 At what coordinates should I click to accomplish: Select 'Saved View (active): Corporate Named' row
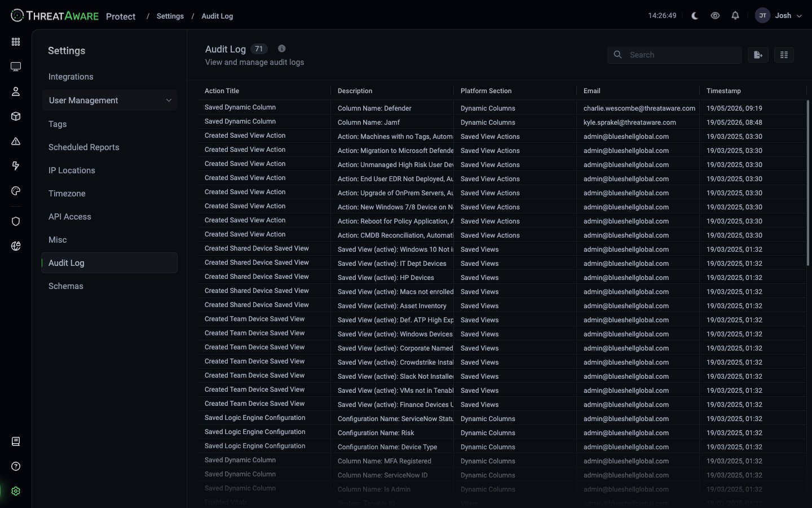[502, 348]
